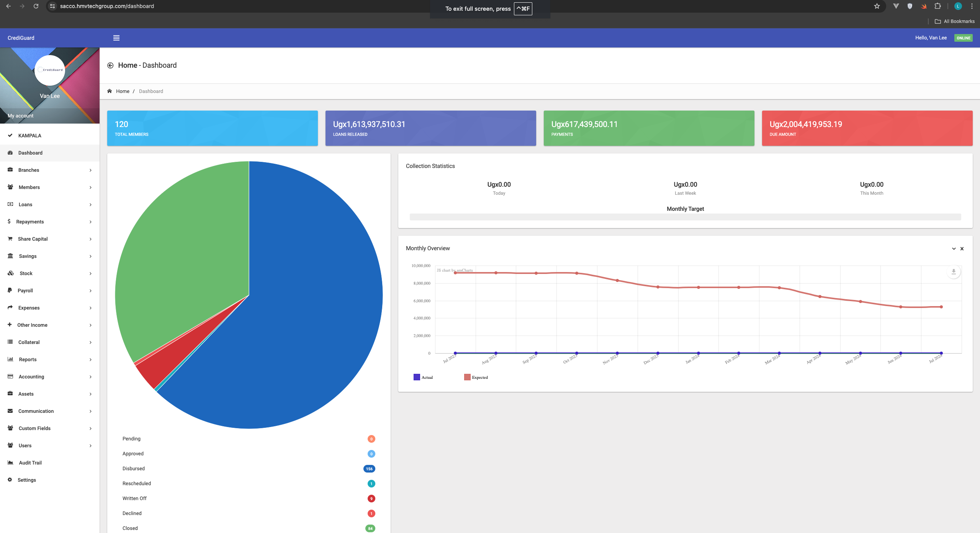The image size is (980, 533).
Task: Click the Members group icon
Action: 10,187
